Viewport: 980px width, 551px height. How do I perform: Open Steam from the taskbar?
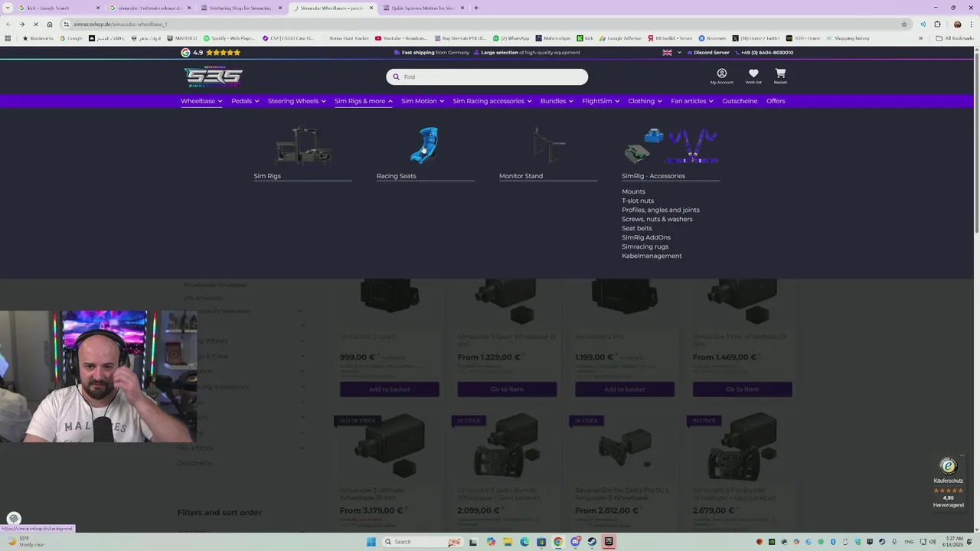592,542
